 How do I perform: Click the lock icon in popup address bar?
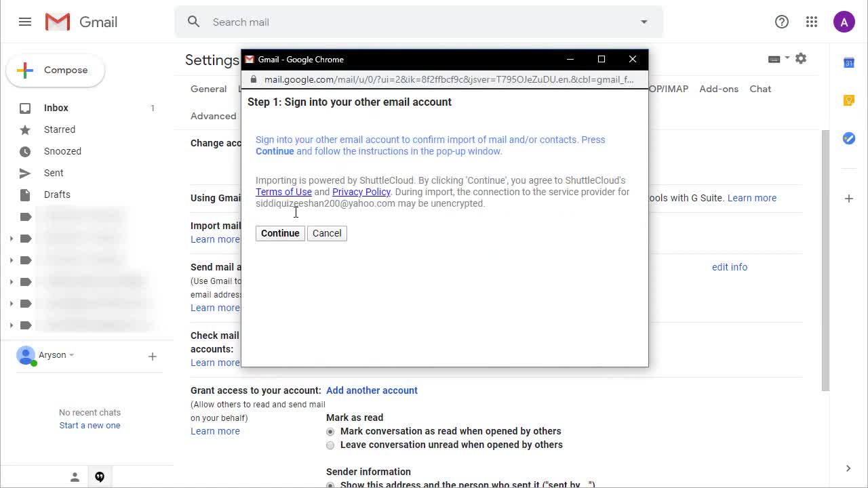click(x=253, y=79)
